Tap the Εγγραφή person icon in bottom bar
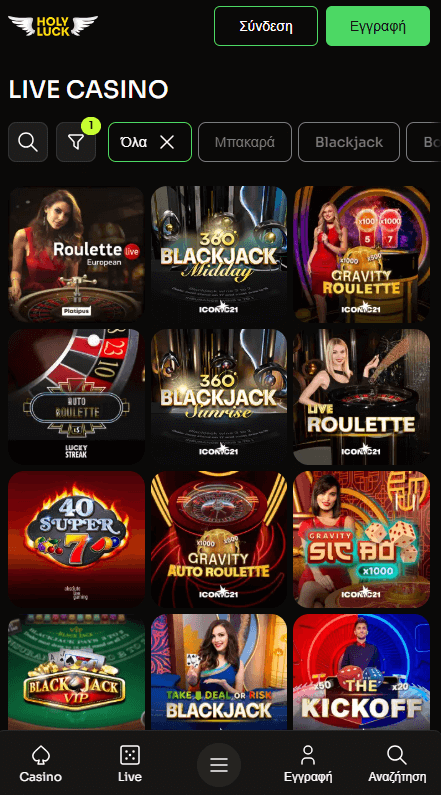 tap(308, 755)
